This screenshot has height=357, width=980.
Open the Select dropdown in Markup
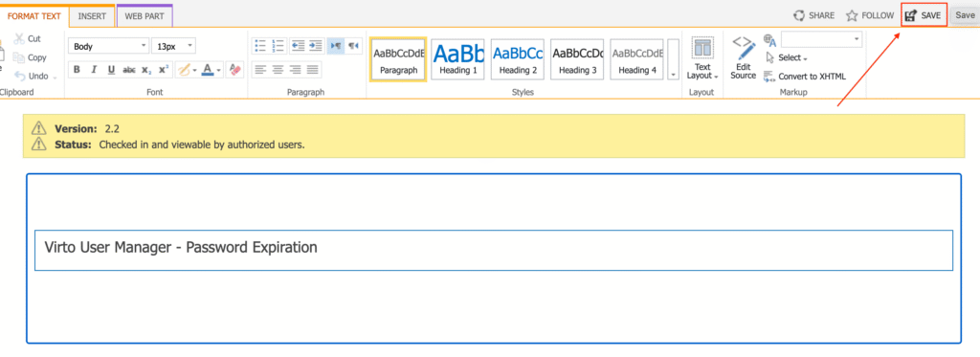(787, 57)
